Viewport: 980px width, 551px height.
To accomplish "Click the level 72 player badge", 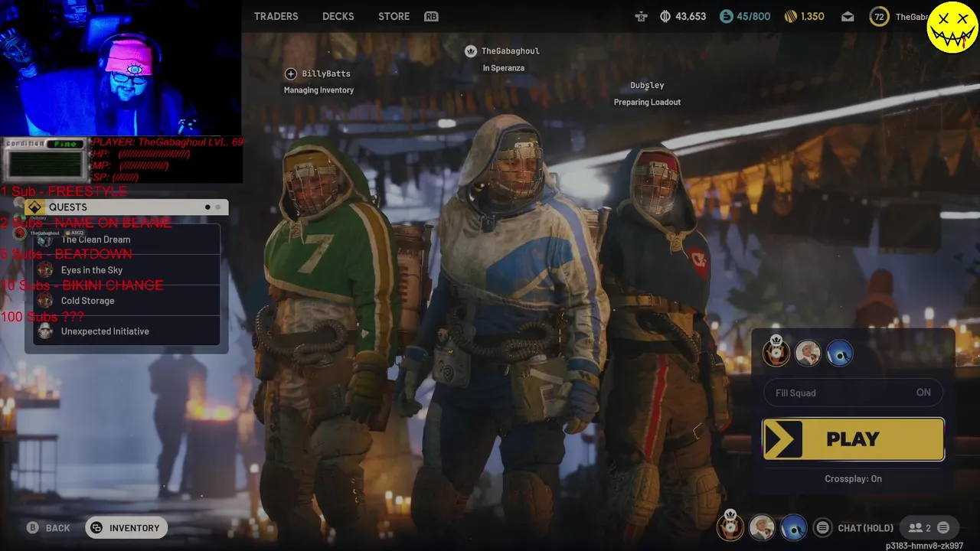I will (x=879, y=16).
